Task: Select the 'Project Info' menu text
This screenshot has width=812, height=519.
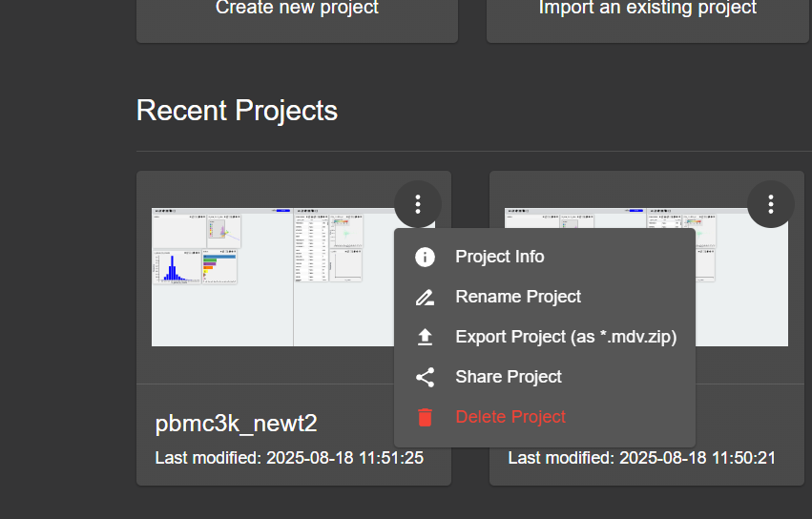Action: click(x=500, y=257)
